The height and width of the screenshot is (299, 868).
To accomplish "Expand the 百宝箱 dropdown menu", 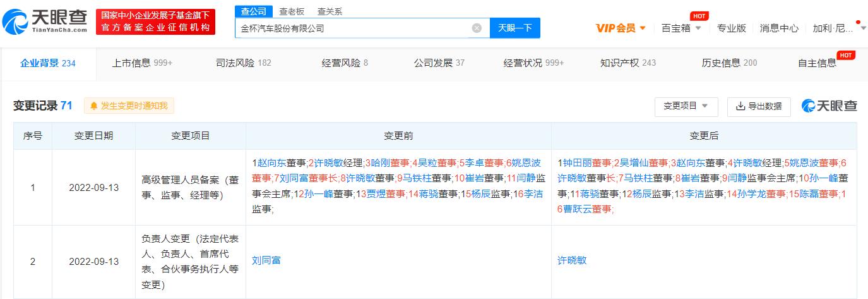I will pos(682,28).
